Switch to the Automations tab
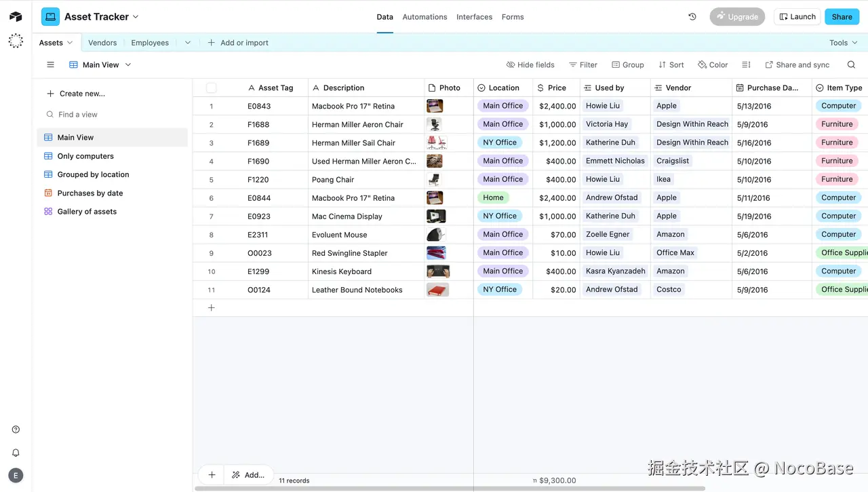 click(x=425, y=17)
